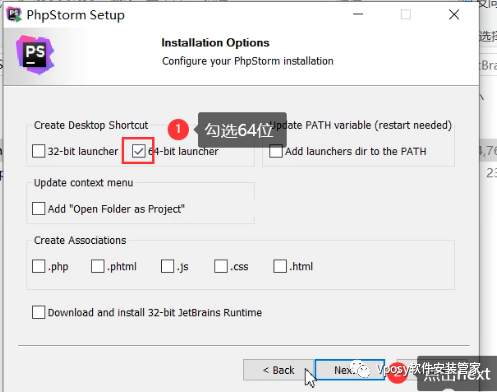Select the .css association checkbox
Viewport: 497px width, 392px height.
(x=221, y=266)
